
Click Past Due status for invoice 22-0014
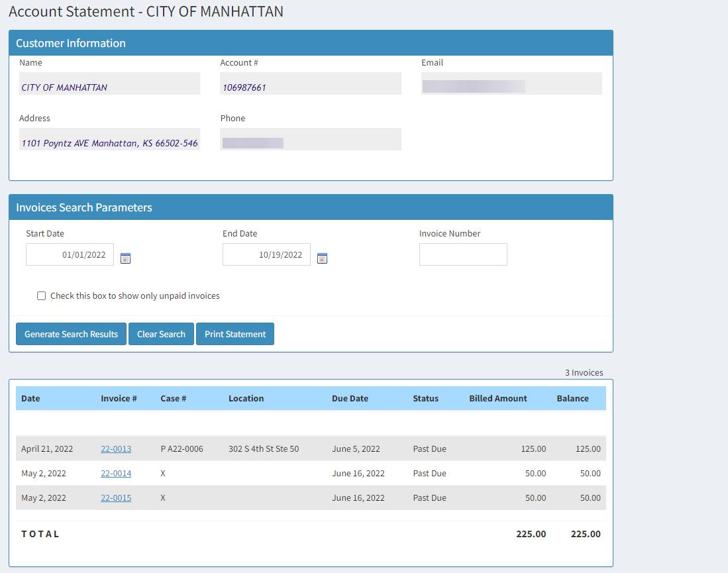coord(429,473)
